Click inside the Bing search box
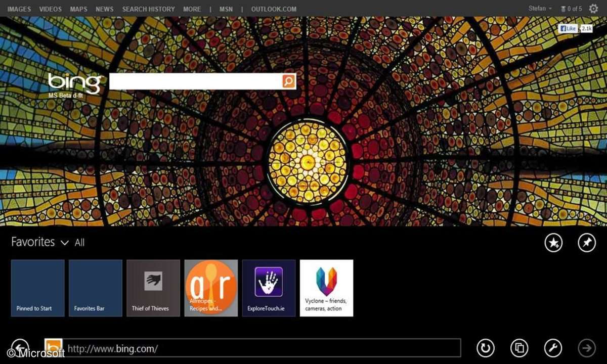Image resolution: width=607 pixels, height=364 pixels. coord(195,81)
